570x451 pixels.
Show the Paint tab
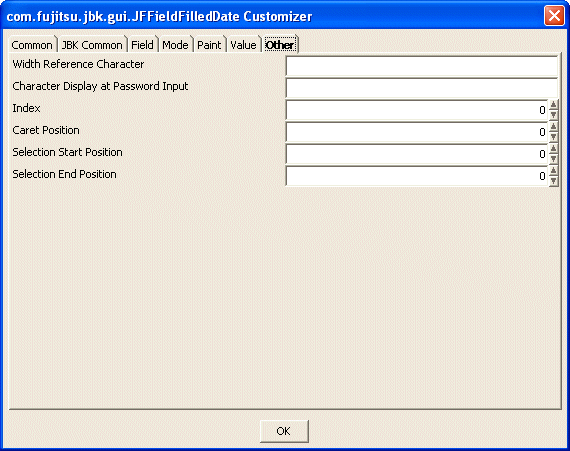point(209,45)
